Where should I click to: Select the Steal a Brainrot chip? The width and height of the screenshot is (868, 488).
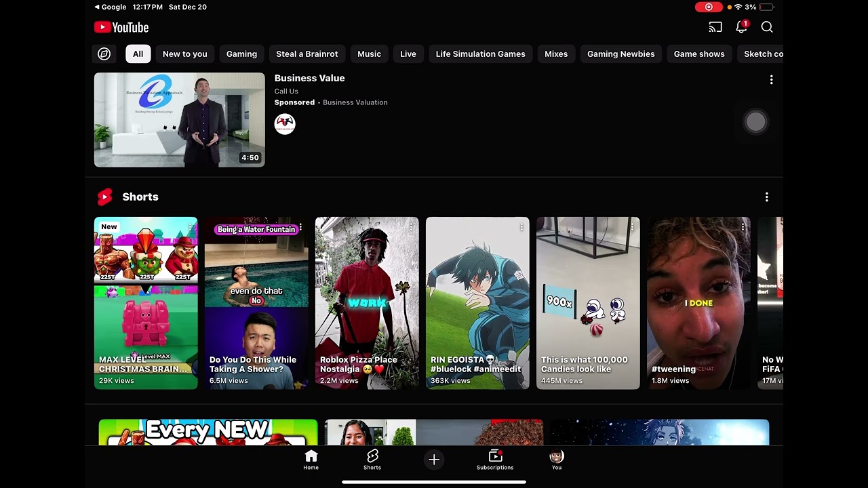[307, 54]
